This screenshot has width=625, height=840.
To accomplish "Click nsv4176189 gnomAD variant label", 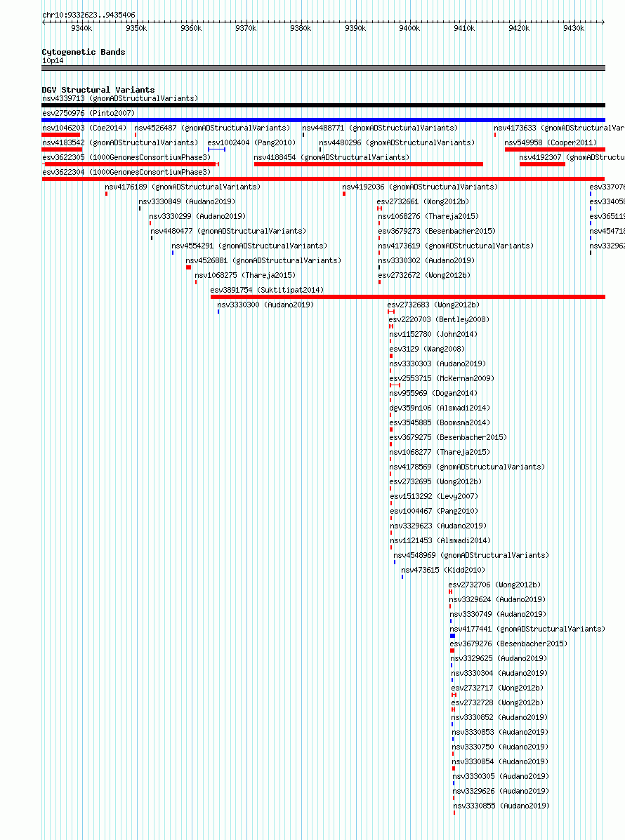I will pyautogui.click(x=183, y=187).
